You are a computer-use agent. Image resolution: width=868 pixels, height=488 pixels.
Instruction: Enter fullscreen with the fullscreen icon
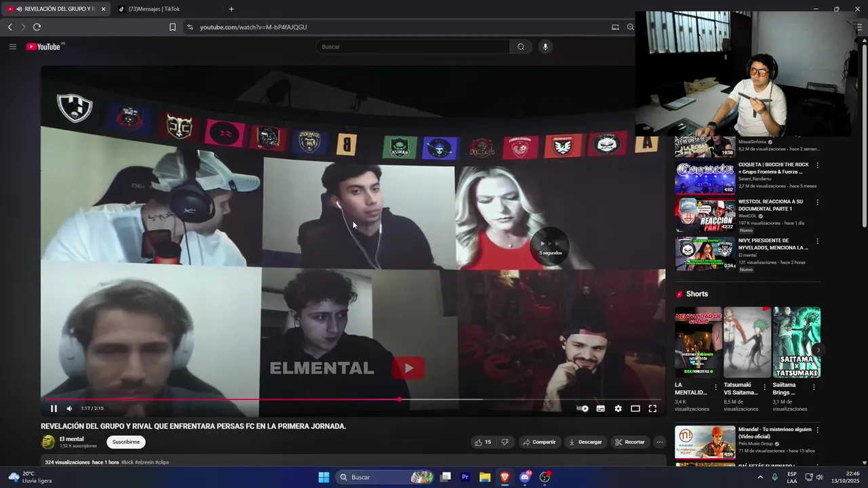click(652, 409)
